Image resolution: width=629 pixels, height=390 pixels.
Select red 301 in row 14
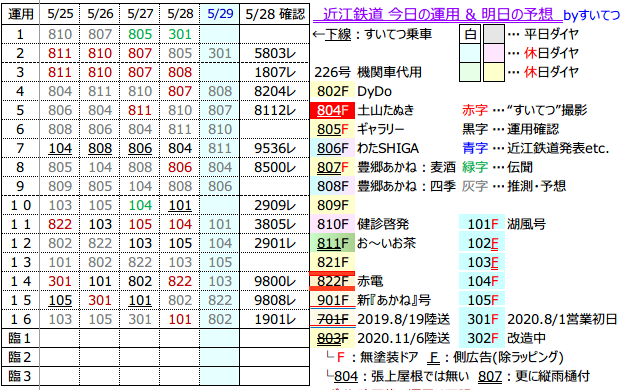click(x=60, y=281)
